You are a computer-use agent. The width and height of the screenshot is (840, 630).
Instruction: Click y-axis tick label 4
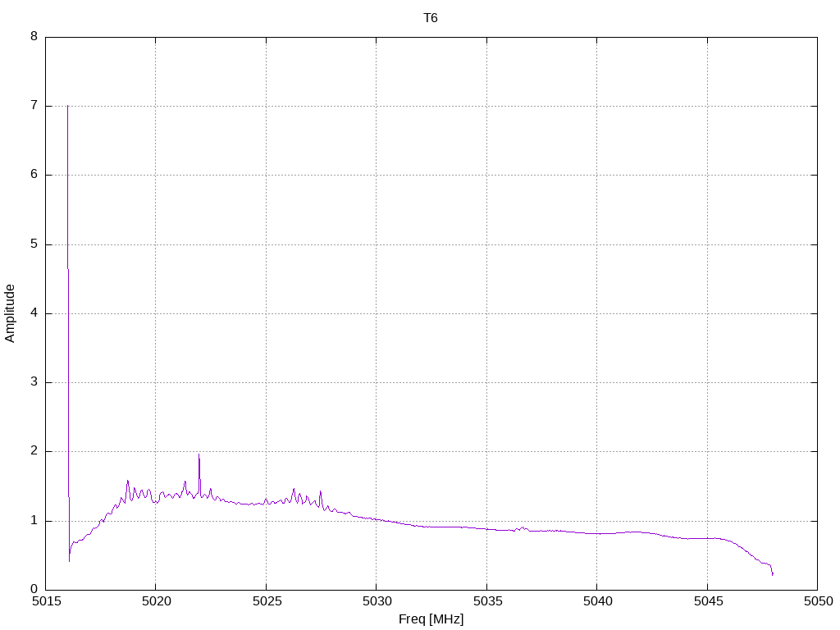(x=34, y=313)
